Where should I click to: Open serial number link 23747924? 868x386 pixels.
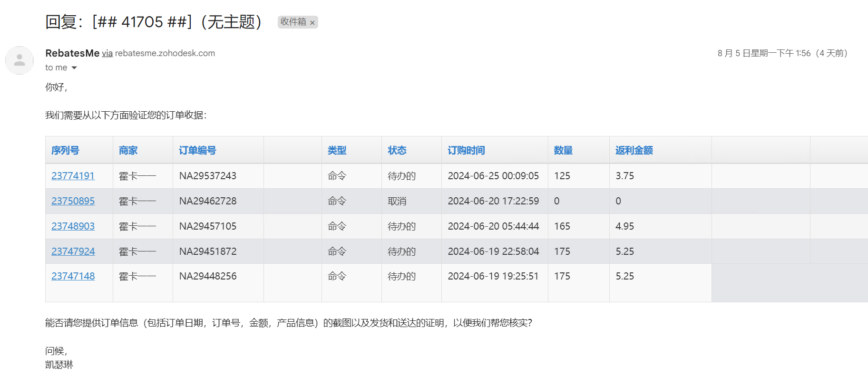coord(73,251)
